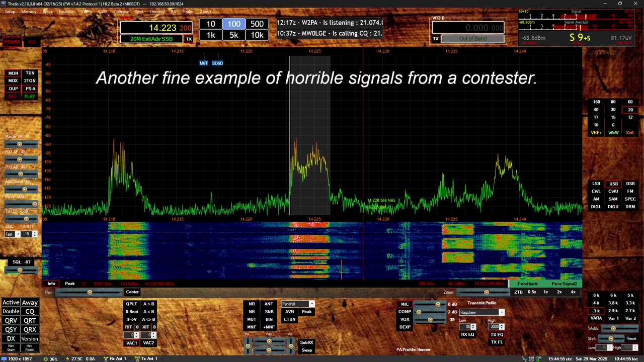
Task: Switch to the VHF+ band group
Action: [596, 133]
